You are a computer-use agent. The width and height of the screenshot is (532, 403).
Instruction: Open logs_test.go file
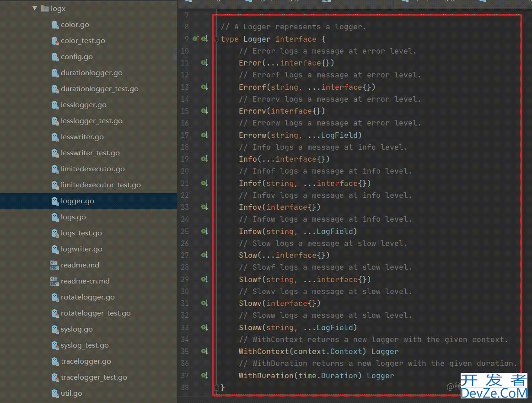tap(81, 233)
